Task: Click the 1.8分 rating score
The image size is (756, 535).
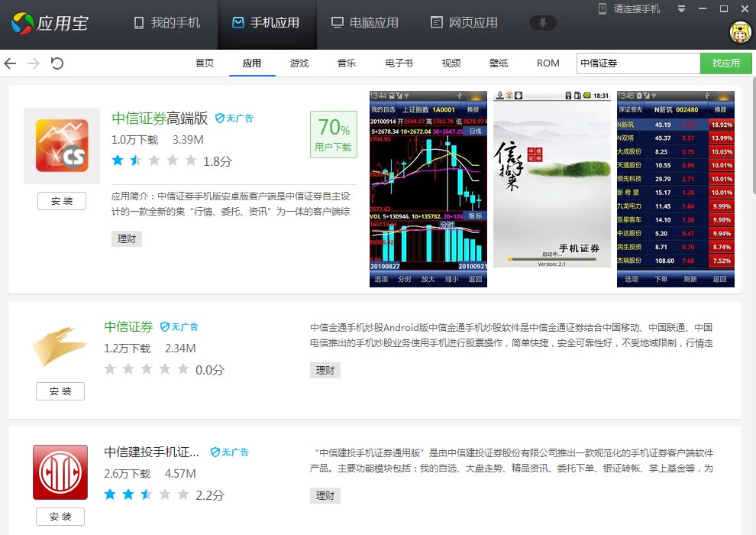Action: [217, 161]
